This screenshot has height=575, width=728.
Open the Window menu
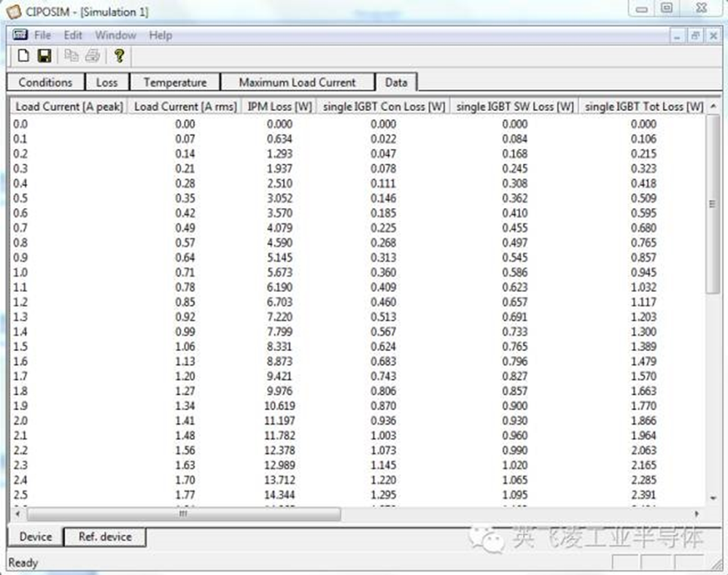coord(115,35)
